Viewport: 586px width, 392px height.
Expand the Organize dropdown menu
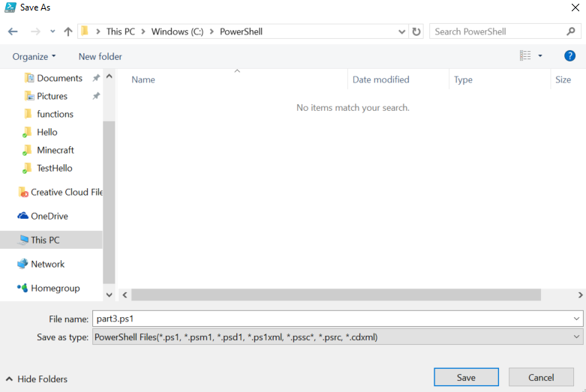pyautogui.click(x=34, y=57)
